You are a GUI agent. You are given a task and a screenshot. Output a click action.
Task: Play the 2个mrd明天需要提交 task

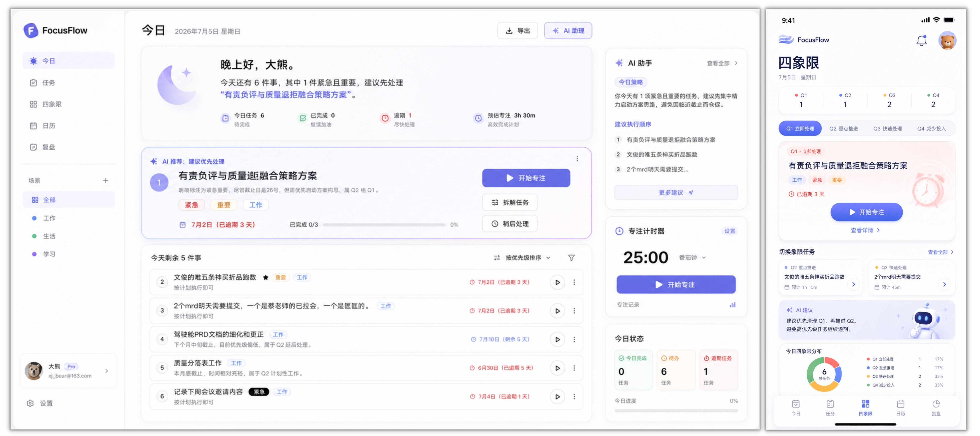click(557, 311)
